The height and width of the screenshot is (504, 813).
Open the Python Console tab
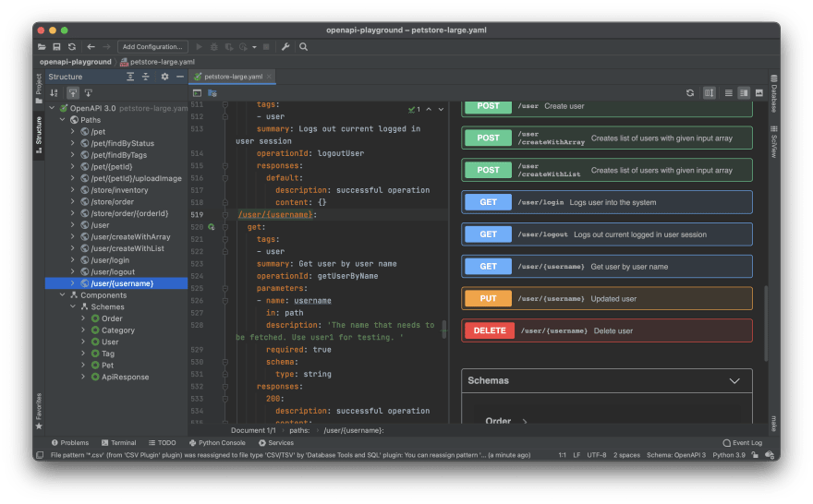click(217, 443)
